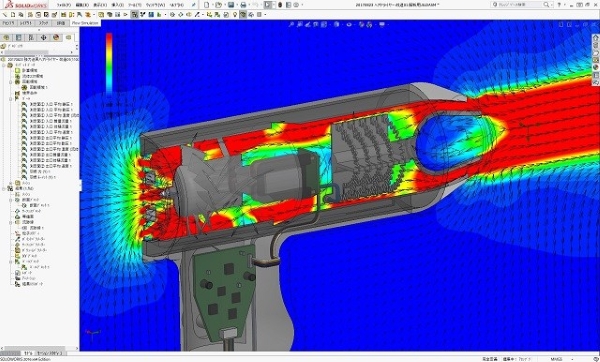Collapse the goals folder in the analysis tree
This screenshot has height=362, width=600.
11,99
